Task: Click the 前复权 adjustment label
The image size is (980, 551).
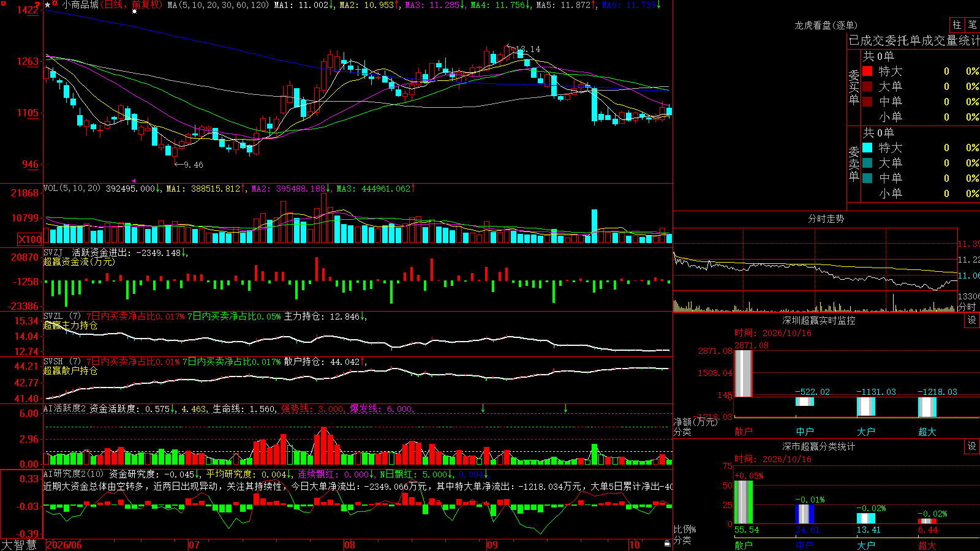Action: tap(146, 5)
